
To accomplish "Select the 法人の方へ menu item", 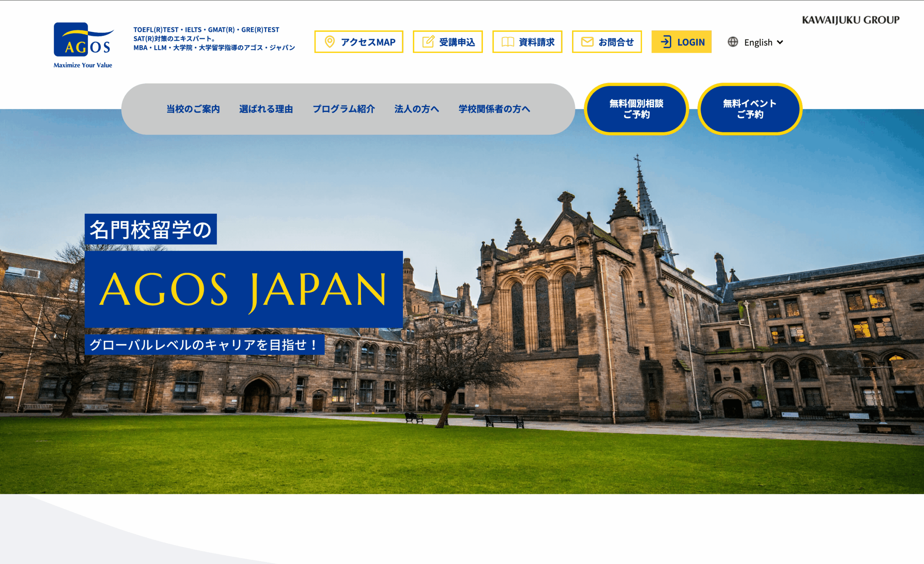I will pos(416,109).
